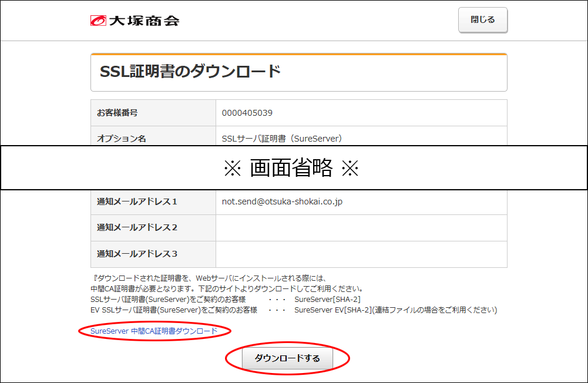Select the customer number 0000405039
The image size is (588, 383).
coord(247,113)
